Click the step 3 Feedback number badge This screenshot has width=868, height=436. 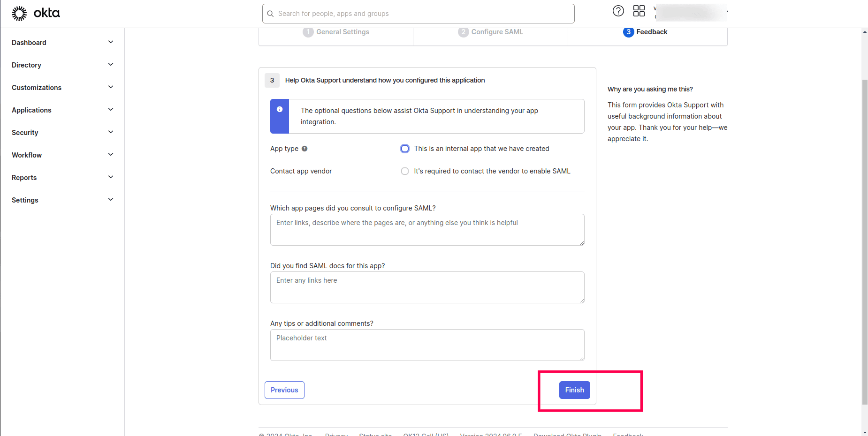[628, 32]
